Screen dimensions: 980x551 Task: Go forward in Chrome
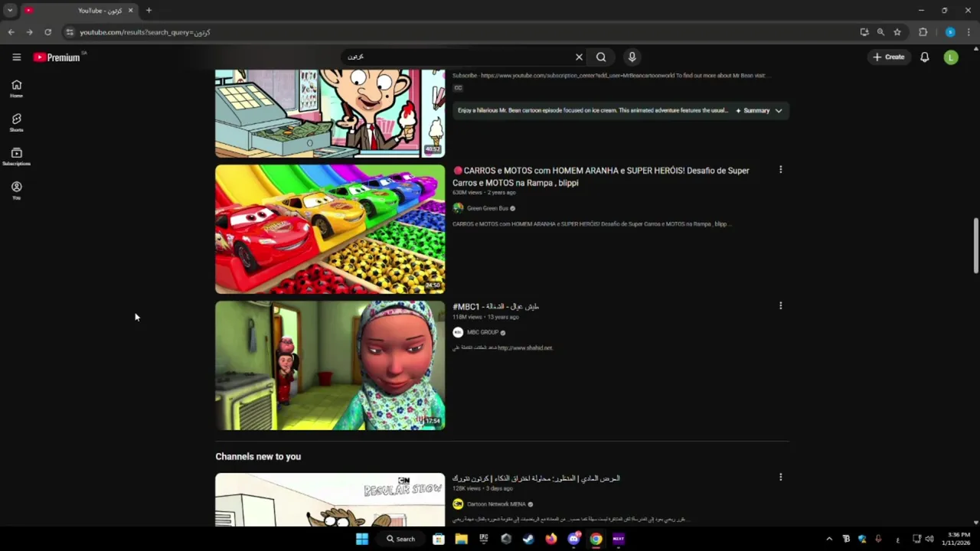point(29,32)
